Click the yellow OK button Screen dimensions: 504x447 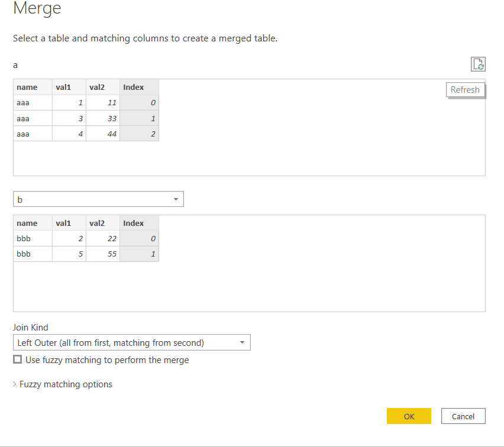point(409,416)
